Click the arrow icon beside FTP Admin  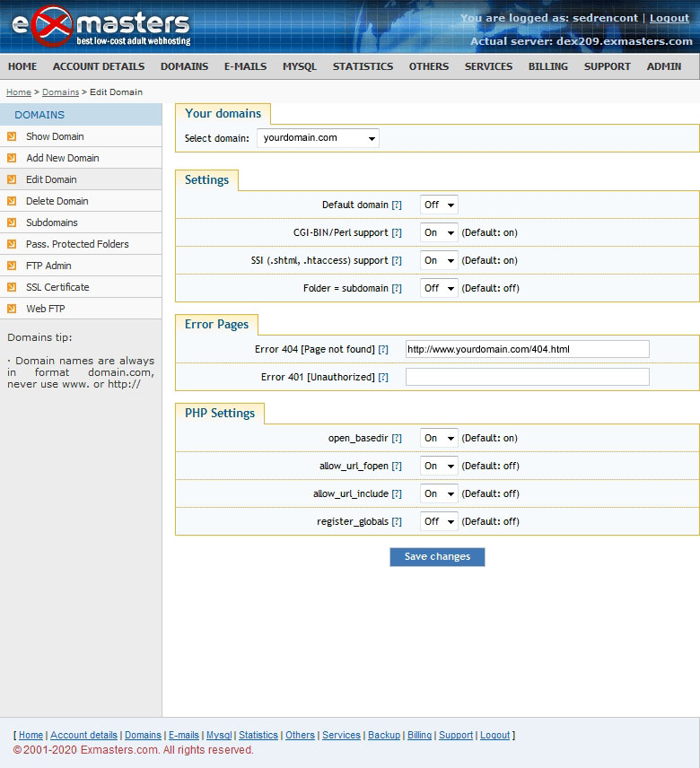coord(12,266)
